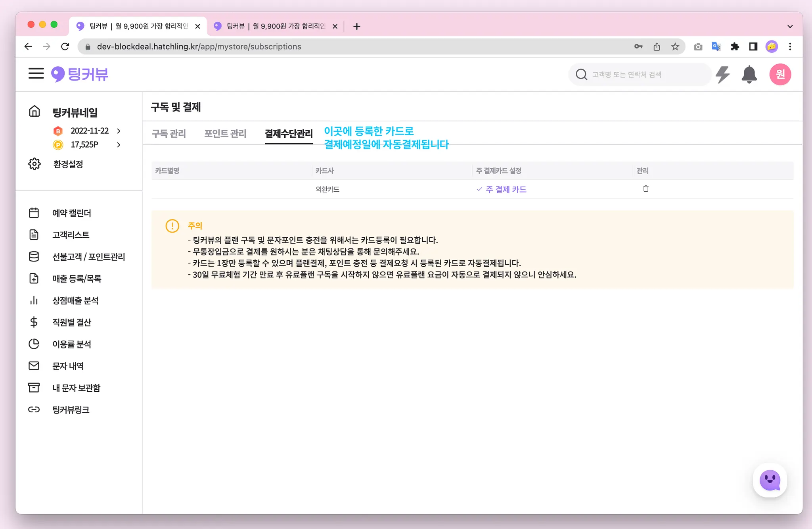Go to 상점매출 분석 in the sidebar

[x=75, y=300]
